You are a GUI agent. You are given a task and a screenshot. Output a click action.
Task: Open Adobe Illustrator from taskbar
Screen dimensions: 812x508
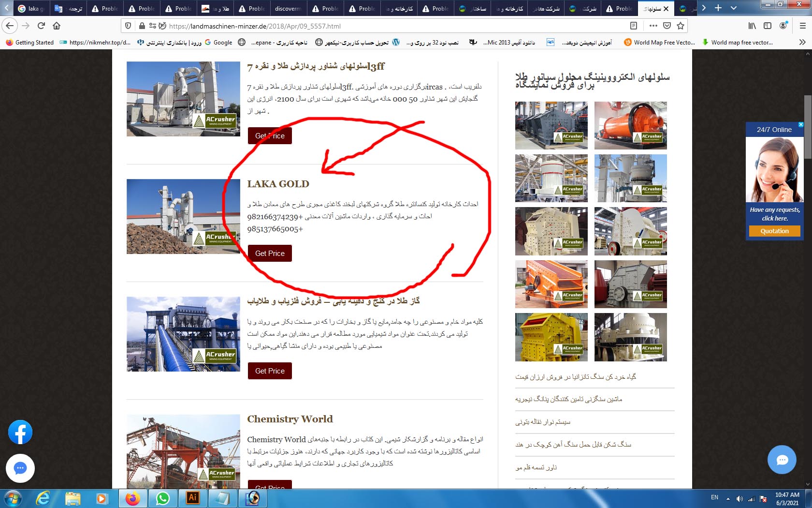coord(193,498)
